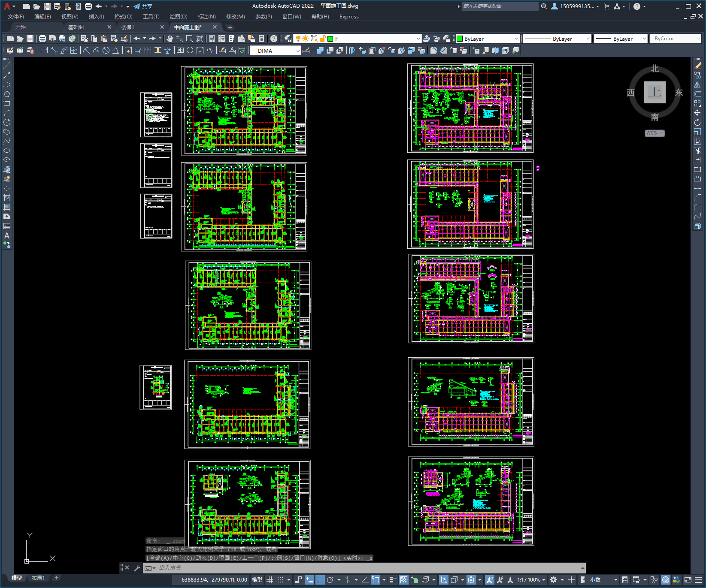Select the Table tool in draw toolbar
The width and height of the screenshot is (706, 588).
point(7,226)
